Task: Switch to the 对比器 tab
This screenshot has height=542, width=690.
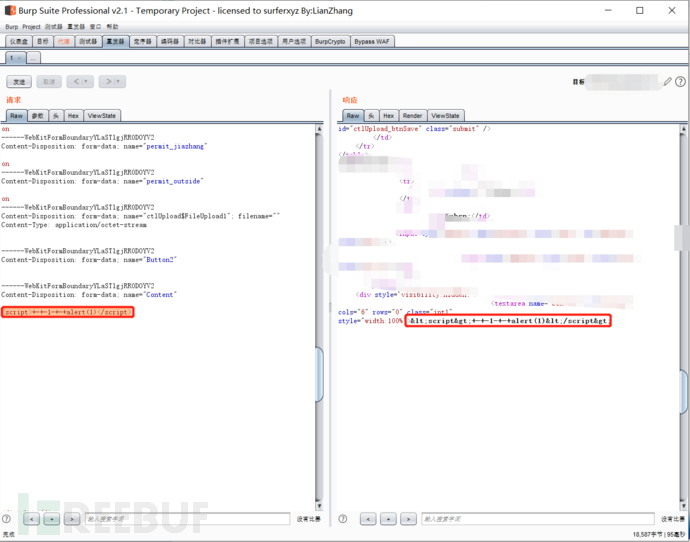Action: [197, 41]
